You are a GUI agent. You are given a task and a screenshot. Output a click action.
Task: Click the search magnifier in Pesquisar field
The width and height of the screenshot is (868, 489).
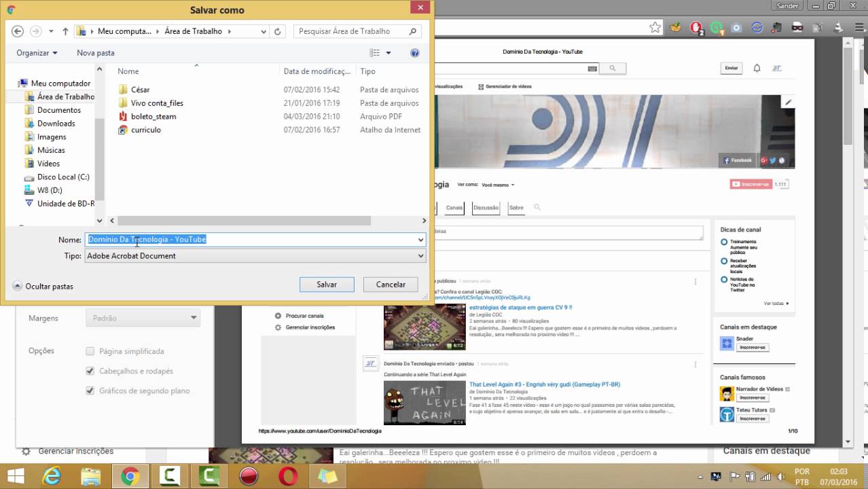coord(412,31)
